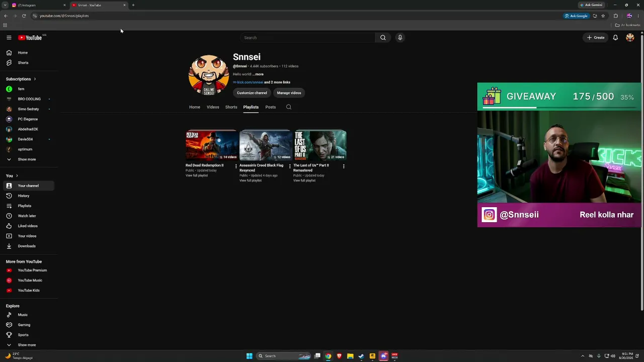644x362 pixels.
Task: Open the channel Shorts tab
Action: pyautogui.click(x=231, y=107)
